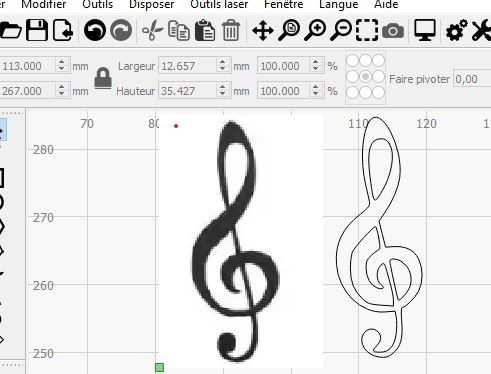Open settings with the gears icon
The width and height of the screenshot is (491, 374).
click(457, 30)
